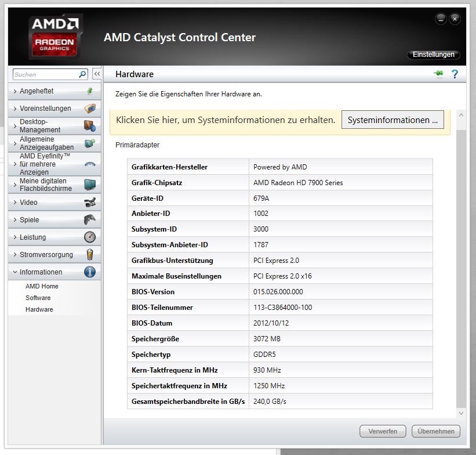
Task: Click the Leistung gauge icon
Action: coord(90,237)
